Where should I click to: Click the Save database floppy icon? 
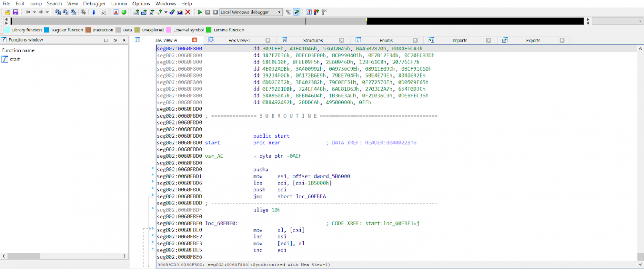(16, 12)
